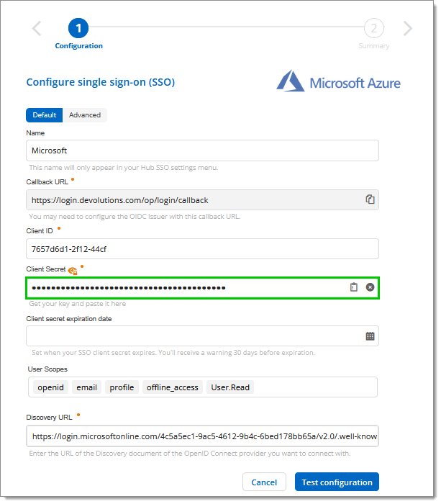Advance to the next step with the right arrow
441x504 pixels.
[x=408, y=29]
